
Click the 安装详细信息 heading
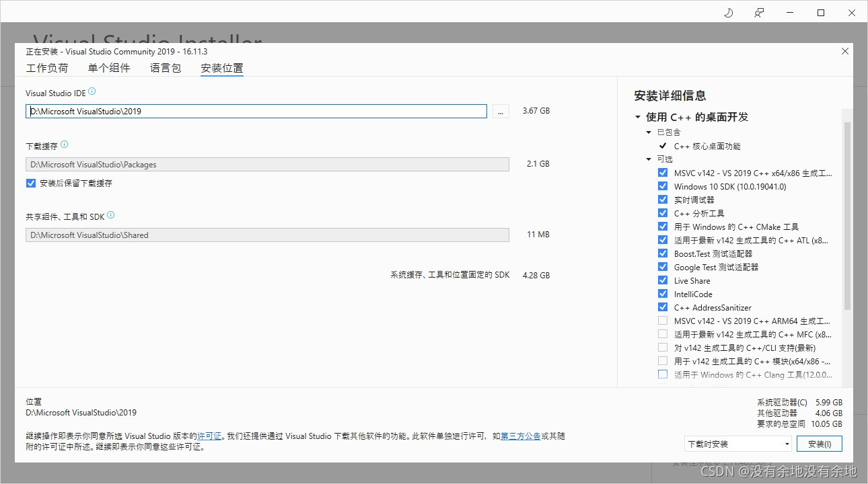[x=670, y=95]
